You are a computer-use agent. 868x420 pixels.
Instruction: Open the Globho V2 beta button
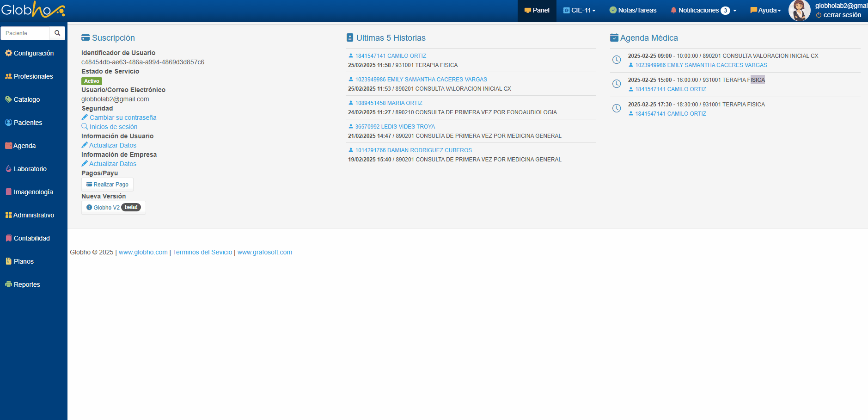point(113,208)
